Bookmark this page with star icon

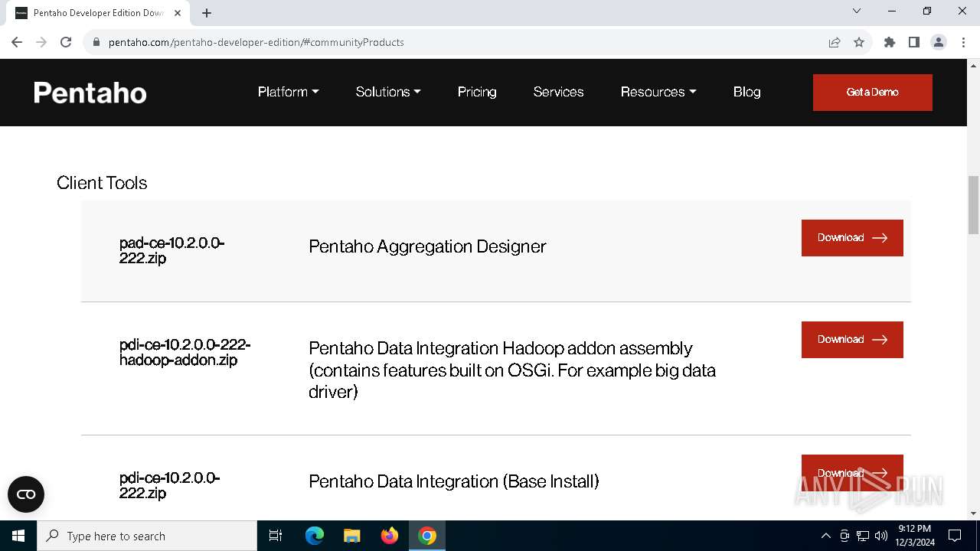859,42
